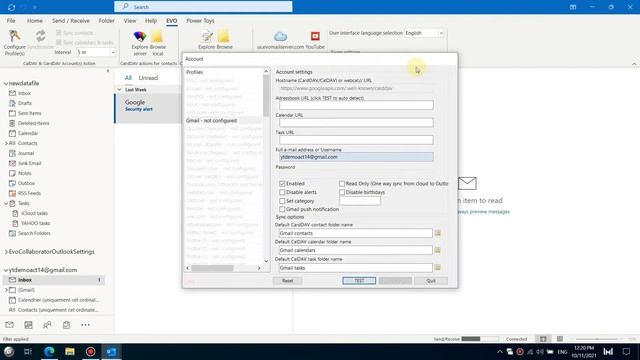Switch to the View tab

130,20
